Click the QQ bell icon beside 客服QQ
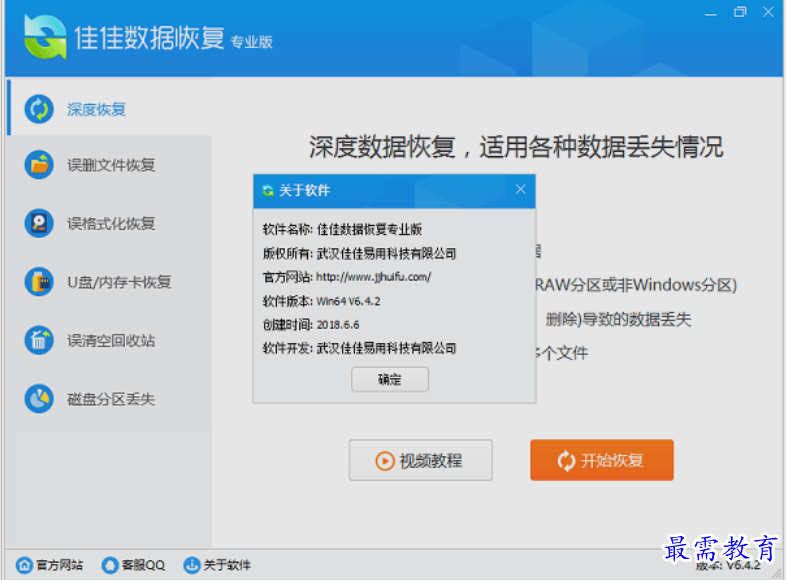The image size is (786, 580). [110, 565]
